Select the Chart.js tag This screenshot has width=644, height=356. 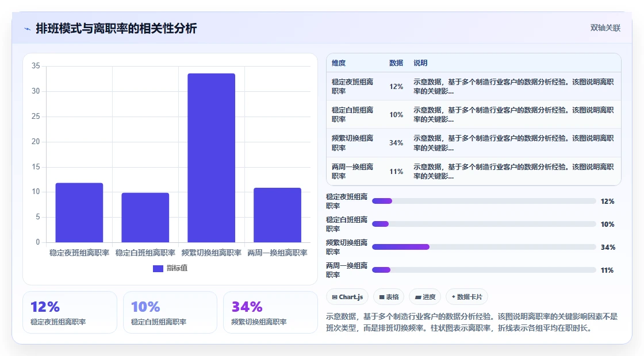(347, 297)
